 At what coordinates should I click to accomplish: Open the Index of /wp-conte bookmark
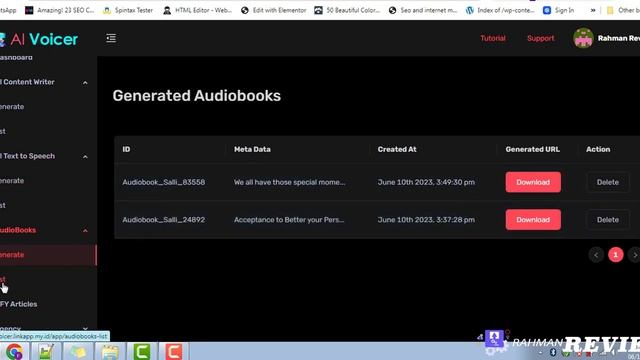click(x=500, y=10)
